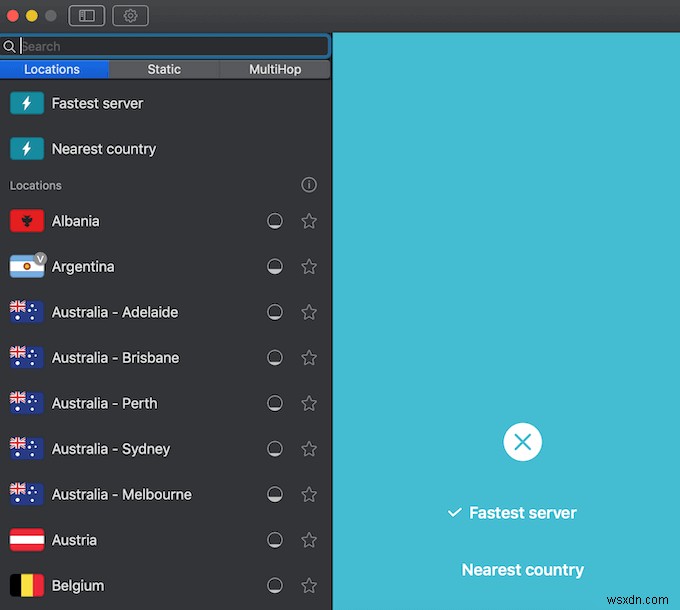Favorite Albania with the star icon
Screen dimensions: 680x610
309,221
